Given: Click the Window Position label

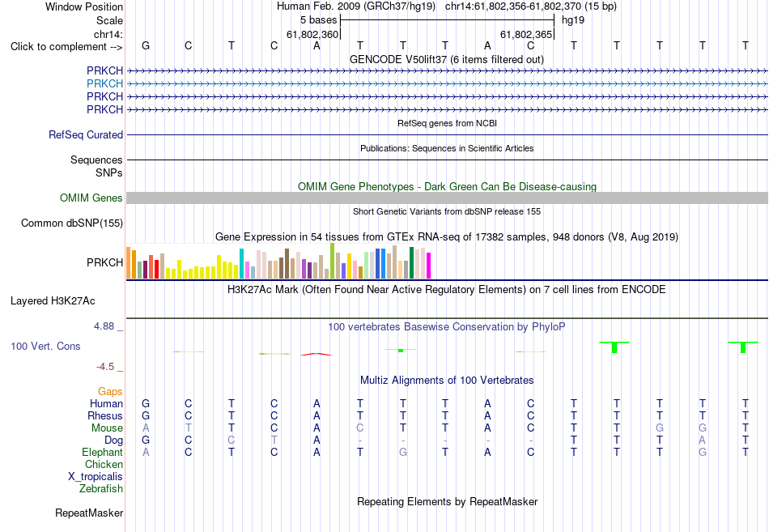Looking at the screenshot, I should tap(84, 6).
